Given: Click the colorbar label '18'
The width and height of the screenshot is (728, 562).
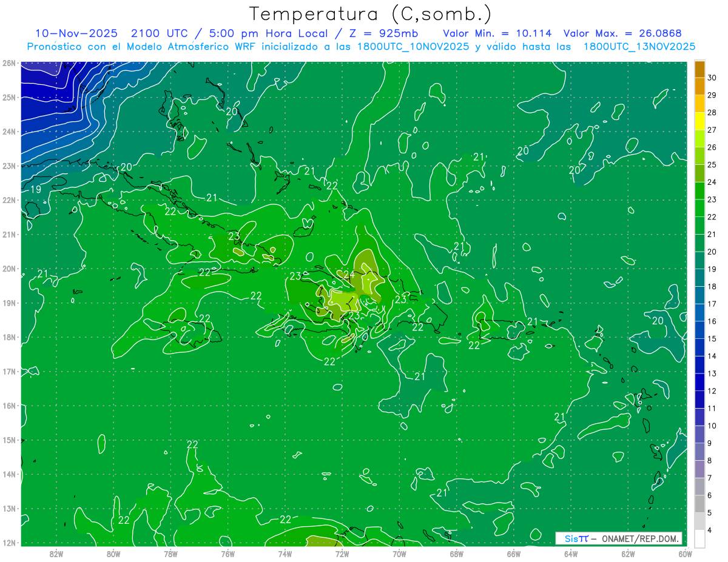Looking at the screenshot, I should tap(712, 287).
